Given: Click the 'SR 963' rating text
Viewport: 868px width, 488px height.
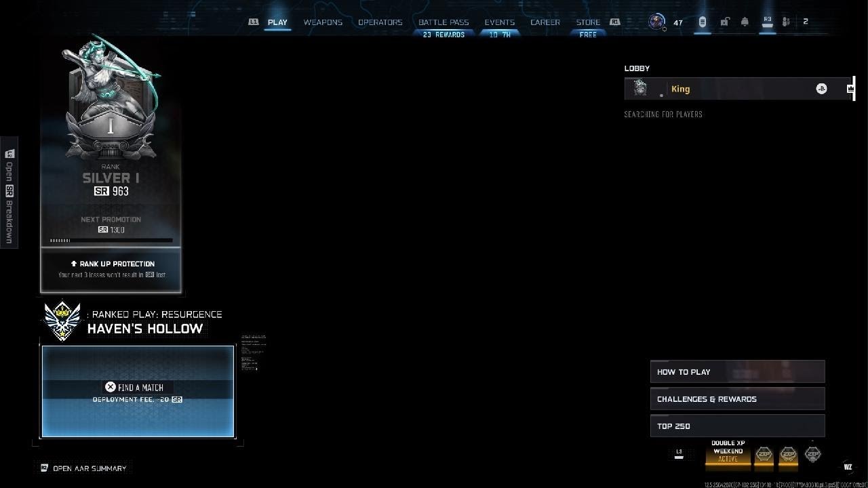Looking at the screenshot, I should coord(111,191).
